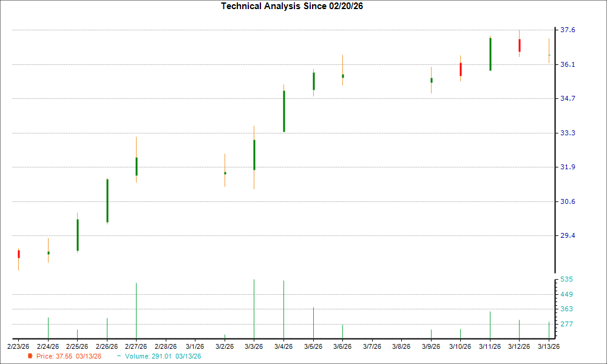Click the chart title Technical Analysis Since 02/20/26
The width and height of the screenshot is (607, 364).
[x=293, y=7]
